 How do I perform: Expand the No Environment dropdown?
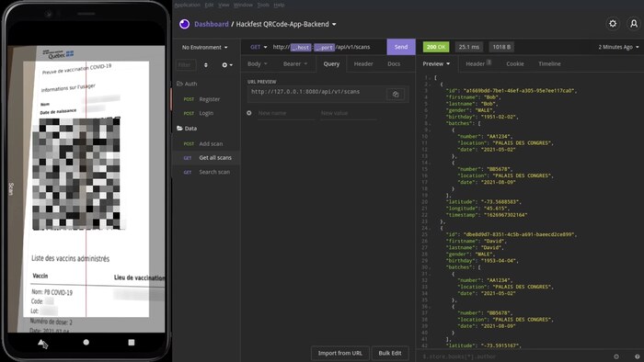point(204,47)
